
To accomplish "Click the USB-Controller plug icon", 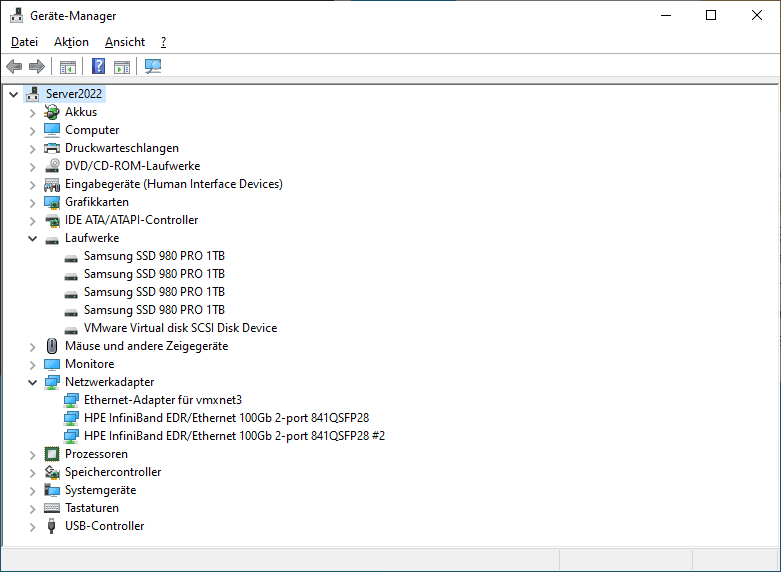I will 51,526.
